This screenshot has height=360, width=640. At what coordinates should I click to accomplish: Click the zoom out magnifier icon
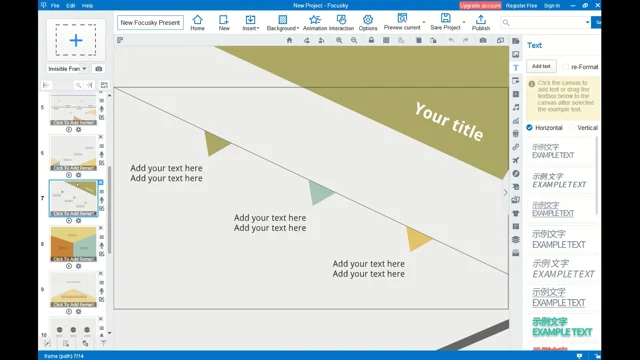[354, 40]
